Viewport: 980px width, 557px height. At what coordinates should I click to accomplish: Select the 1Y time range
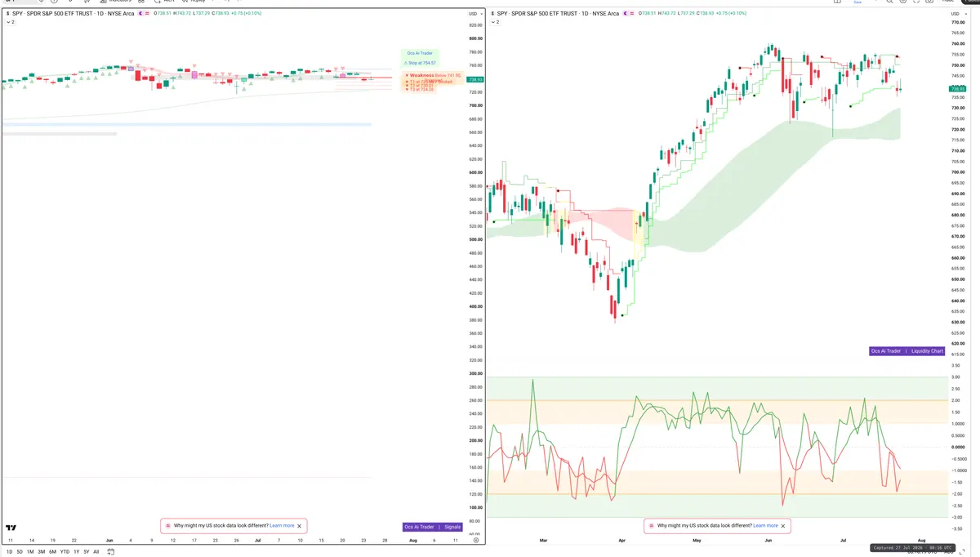76,552
